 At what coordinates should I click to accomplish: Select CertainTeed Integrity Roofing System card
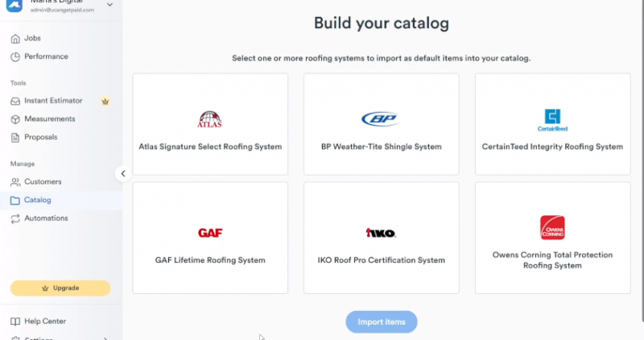click(x=552, y=124)
